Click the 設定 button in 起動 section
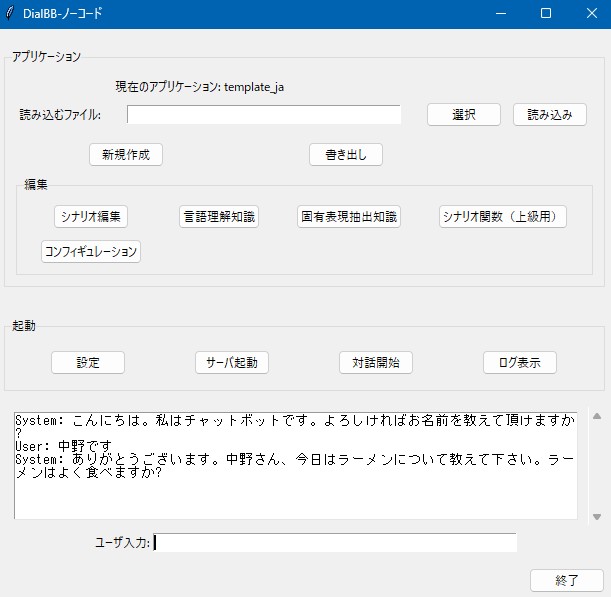This screenshot has height=597, width=611. [88, 362]
